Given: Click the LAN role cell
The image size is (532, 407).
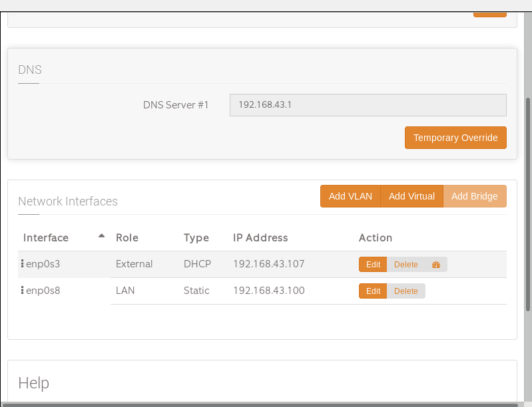Looking at the screenshot, I should (x=125, y=291).
